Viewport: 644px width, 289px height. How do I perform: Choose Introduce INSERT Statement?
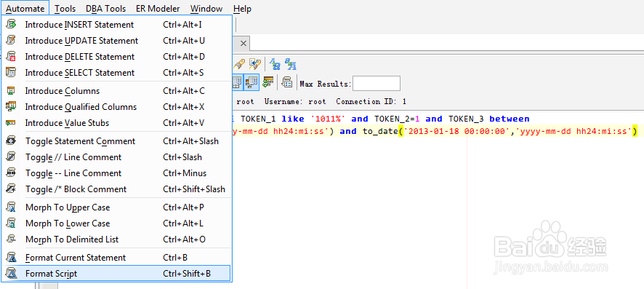coord(116,25)
